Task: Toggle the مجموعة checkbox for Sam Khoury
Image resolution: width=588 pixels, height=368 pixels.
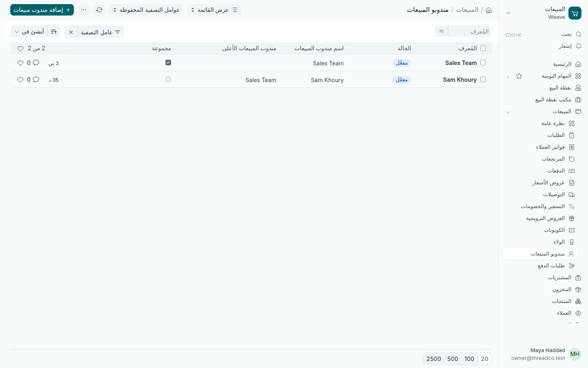Action: click(168, 79)
